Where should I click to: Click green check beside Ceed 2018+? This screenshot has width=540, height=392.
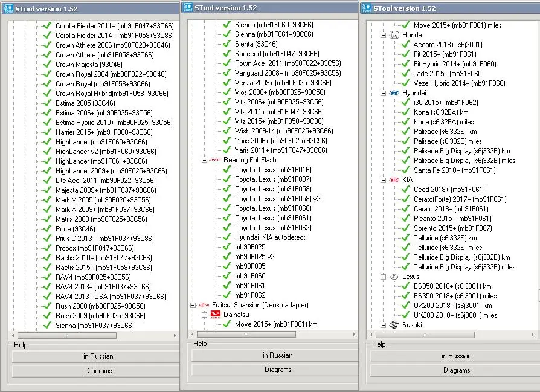click(406, 189)
